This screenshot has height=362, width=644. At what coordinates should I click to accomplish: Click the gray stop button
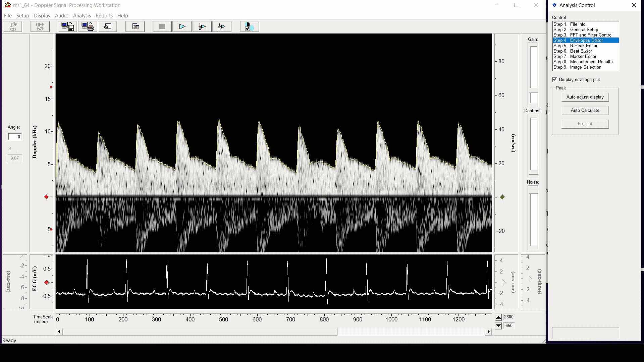tap(162, 26)
